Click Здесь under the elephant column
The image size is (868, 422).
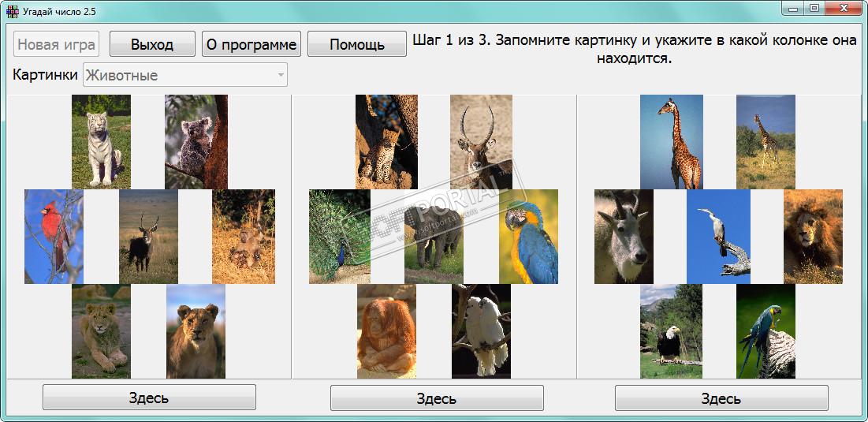(x=437, y=398)
